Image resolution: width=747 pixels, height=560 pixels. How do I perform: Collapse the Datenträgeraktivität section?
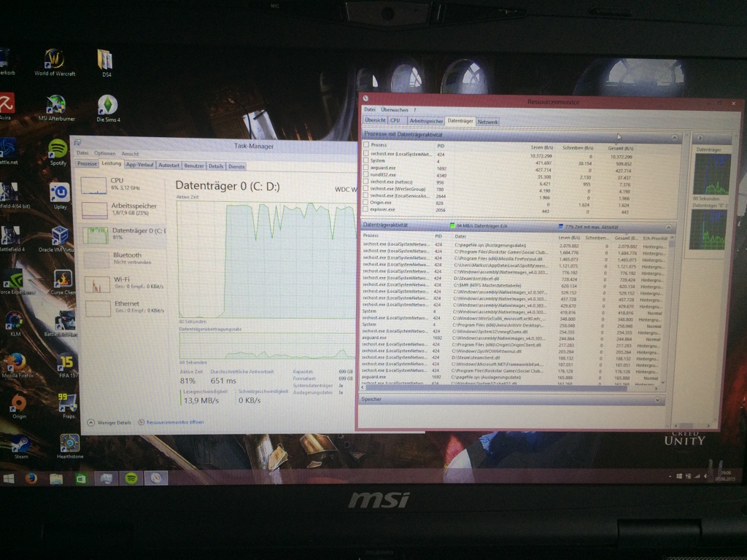point(668,228)
